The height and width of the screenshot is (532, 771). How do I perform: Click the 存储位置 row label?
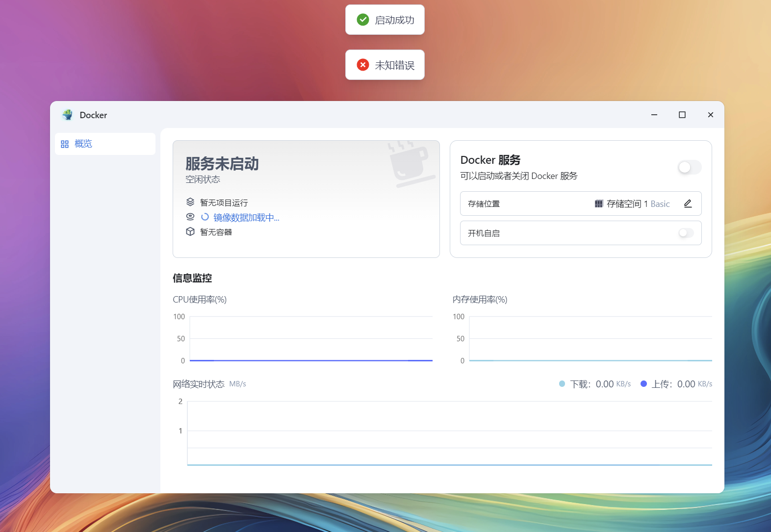484,204
